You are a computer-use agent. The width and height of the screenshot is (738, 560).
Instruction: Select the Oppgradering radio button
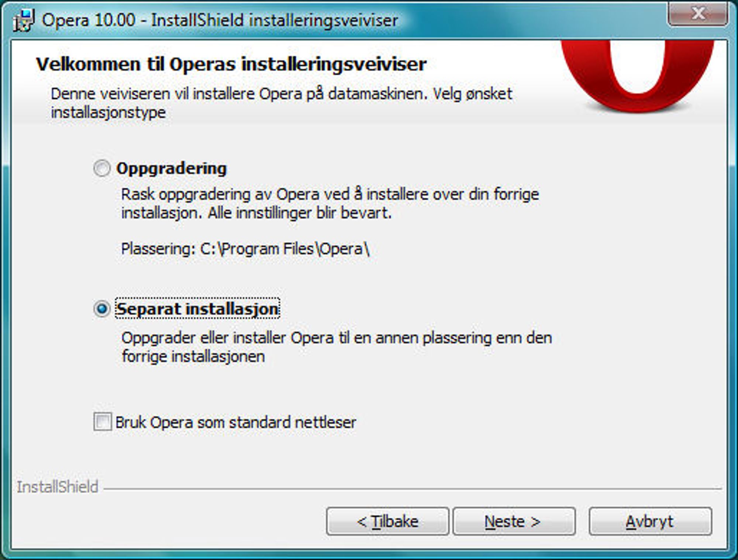[102, 168]
